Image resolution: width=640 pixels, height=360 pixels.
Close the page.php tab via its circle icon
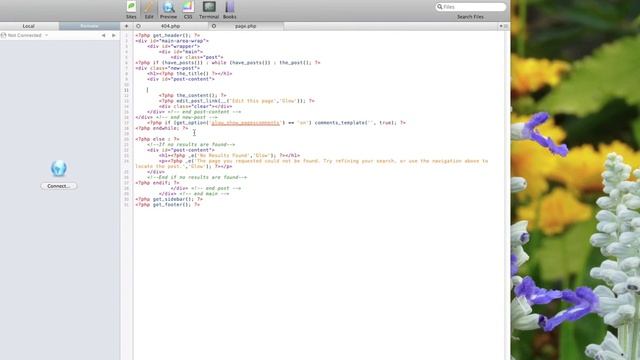click(214, 26)
